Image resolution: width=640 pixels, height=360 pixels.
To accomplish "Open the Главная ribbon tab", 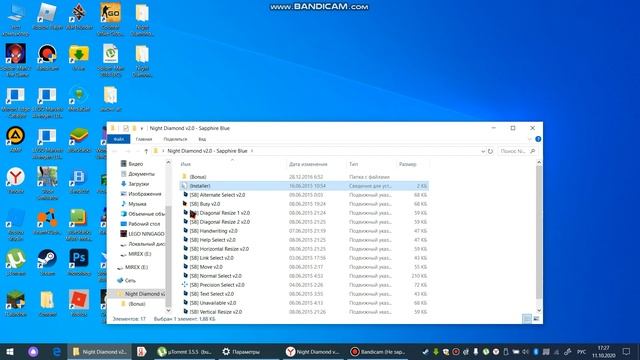I will pos(144,139).
